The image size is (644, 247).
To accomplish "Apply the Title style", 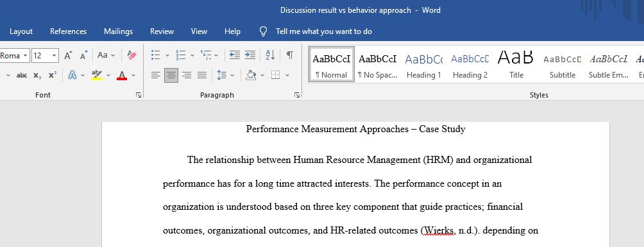I will pos(516,64).
